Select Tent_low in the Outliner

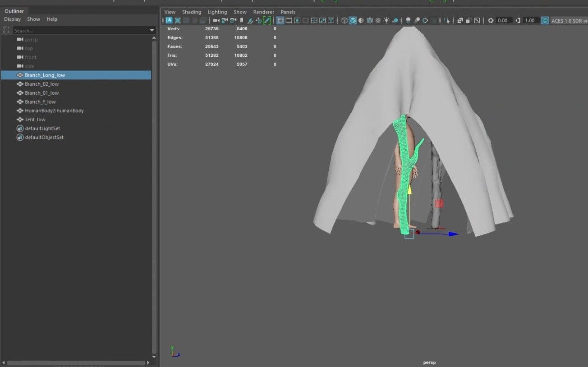point(35,119)
